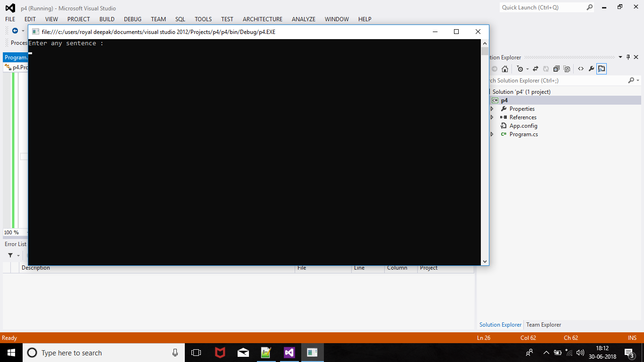This screenshot has height=362, width=644.
Task: Switch to the Team Explorer tab
Action: click(x=544, y=325)
